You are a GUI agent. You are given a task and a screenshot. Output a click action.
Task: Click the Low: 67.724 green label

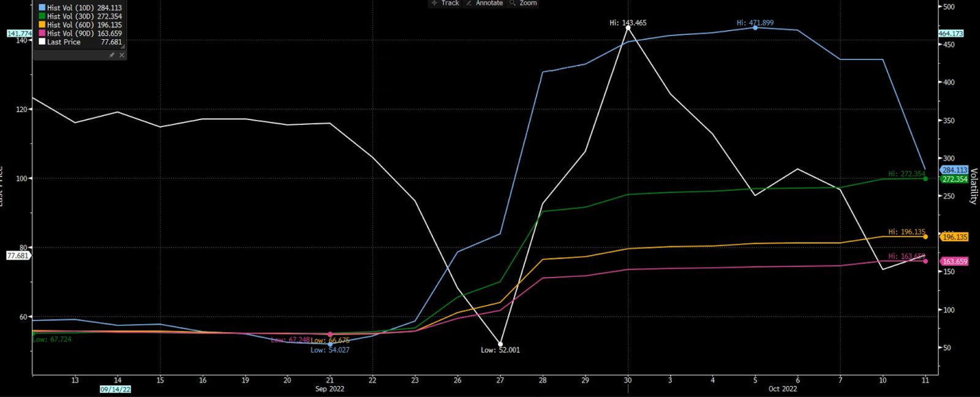pyautogui.click(x=52, y=339)
